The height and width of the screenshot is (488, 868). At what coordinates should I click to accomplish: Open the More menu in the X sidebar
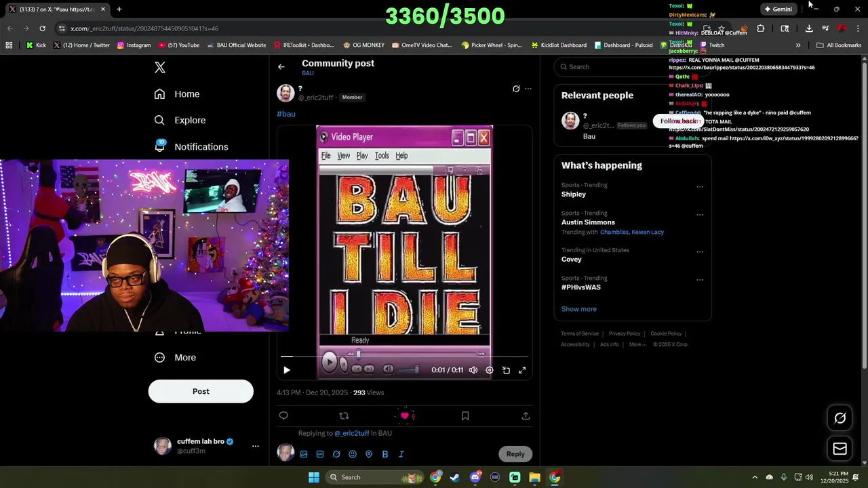(175, 357)
